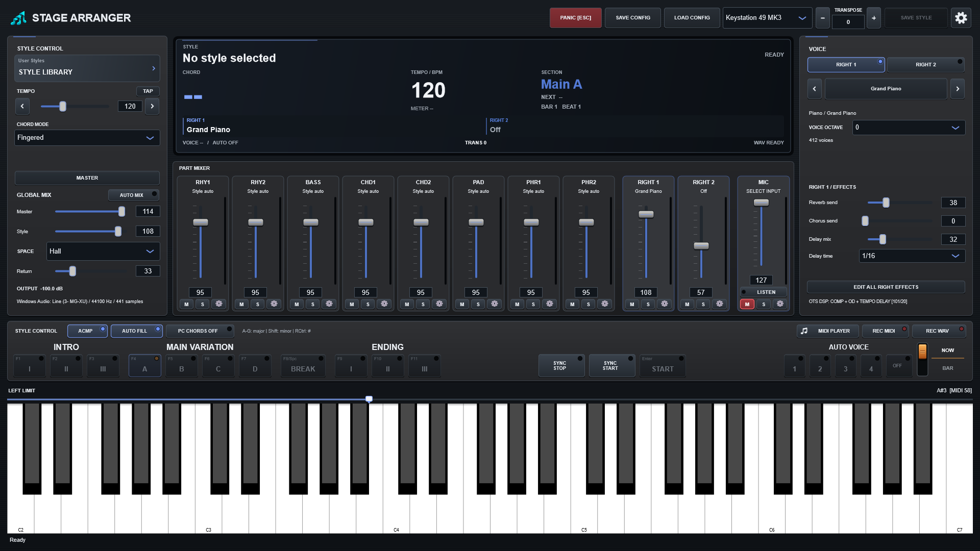Open PAD channel settings gear

click(495, 304)
